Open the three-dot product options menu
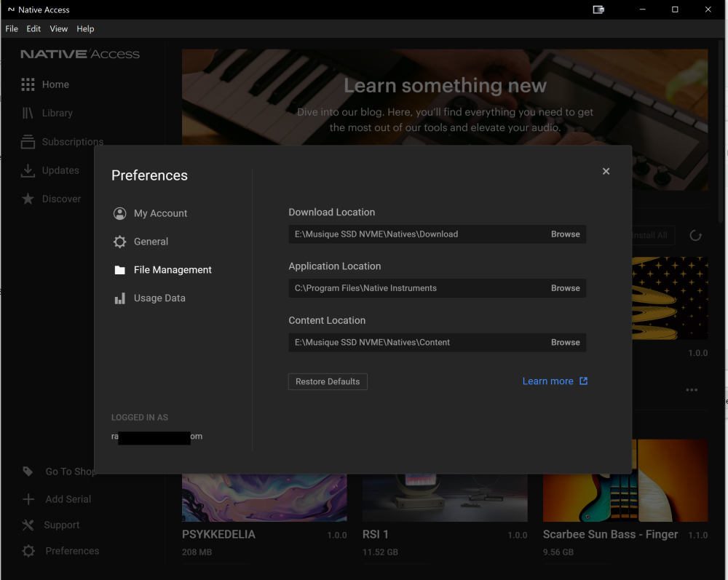The image size is (728, 580). tap(692, 390)
